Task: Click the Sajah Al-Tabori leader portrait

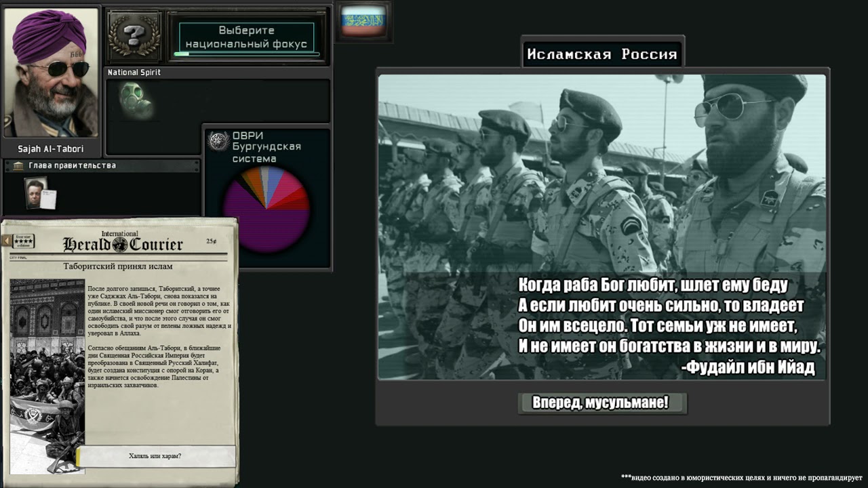Action: point(52,73)
